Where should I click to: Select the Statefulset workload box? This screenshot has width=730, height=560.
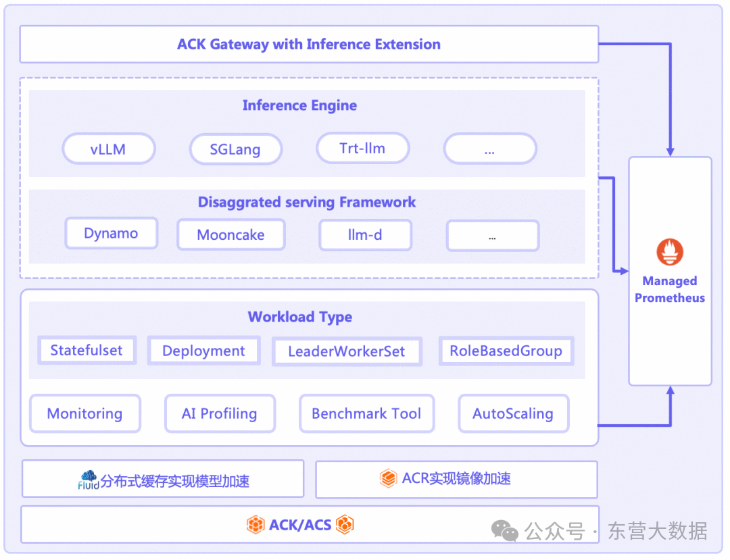(87, 350)
